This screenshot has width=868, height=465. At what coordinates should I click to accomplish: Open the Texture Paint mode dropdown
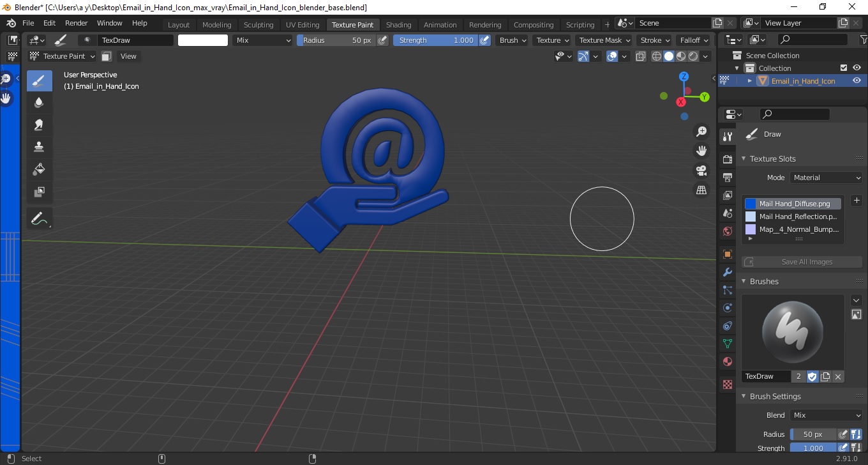[x=63, y=56]
